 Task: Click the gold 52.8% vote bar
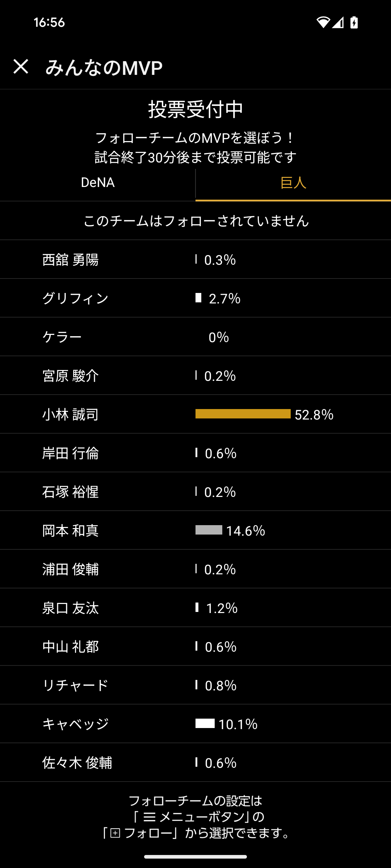pos(243,414)
